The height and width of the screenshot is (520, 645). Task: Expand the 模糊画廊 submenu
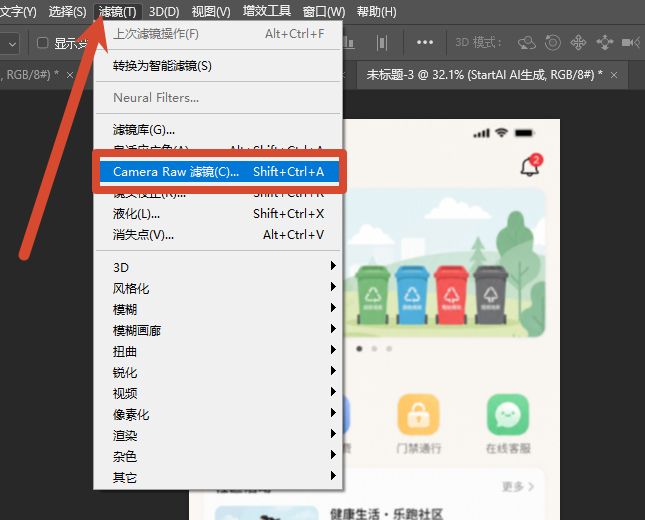pyautogui.click(x=218, y=330)
